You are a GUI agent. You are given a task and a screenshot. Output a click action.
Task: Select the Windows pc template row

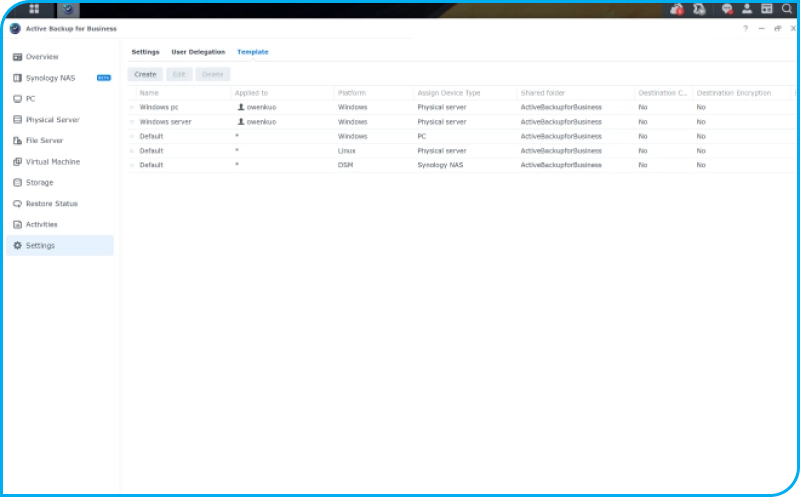tap(462, 107)
